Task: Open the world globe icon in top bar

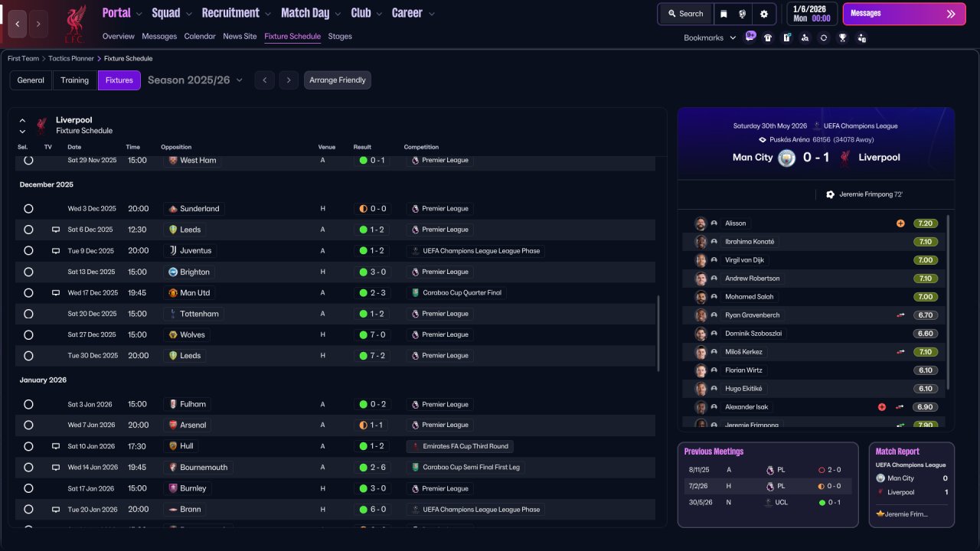Action: pos(742,14)
